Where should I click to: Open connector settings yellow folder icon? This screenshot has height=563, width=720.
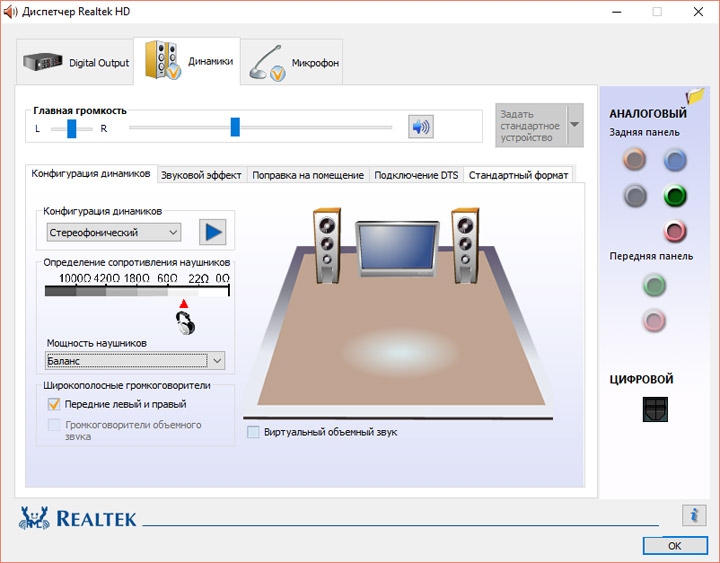(x=695, y=96)
